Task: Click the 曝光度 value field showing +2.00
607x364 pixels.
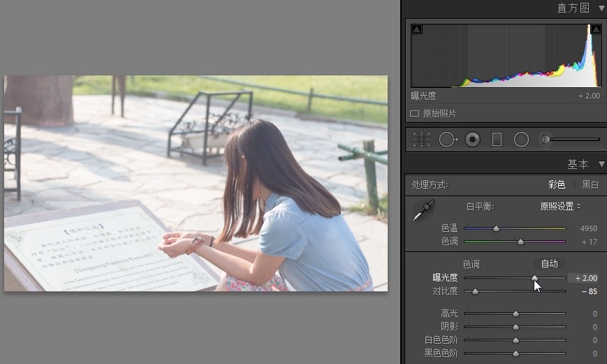Action: [585, 278]
